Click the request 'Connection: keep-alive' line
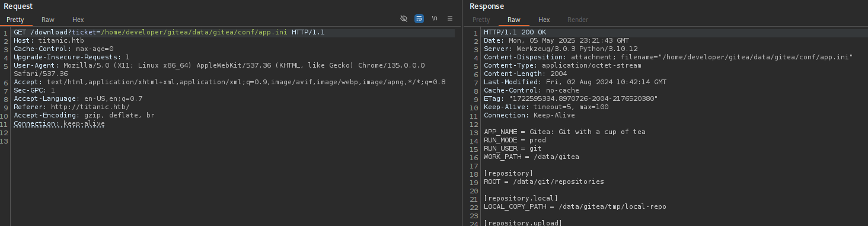The height and width of the screenshot is (226, 868). (x=59, y=123)
